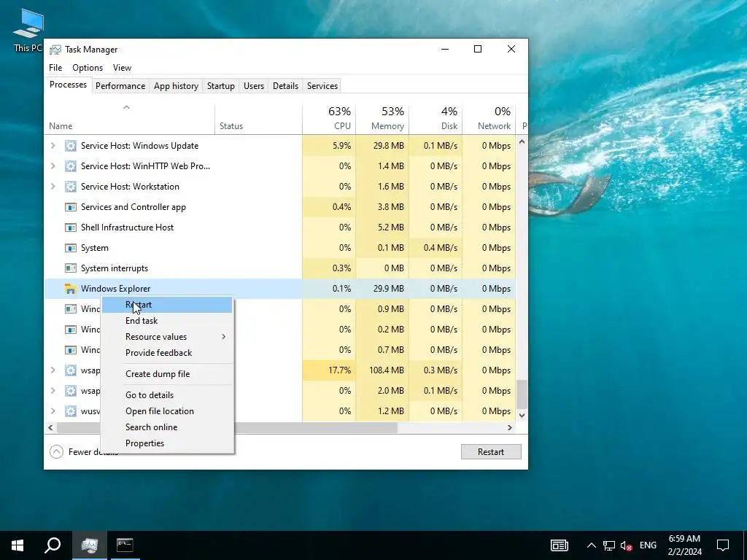Click the horizontal scrollbar thumb
This screenshot has height=560, width=747.
pos(227,427)
